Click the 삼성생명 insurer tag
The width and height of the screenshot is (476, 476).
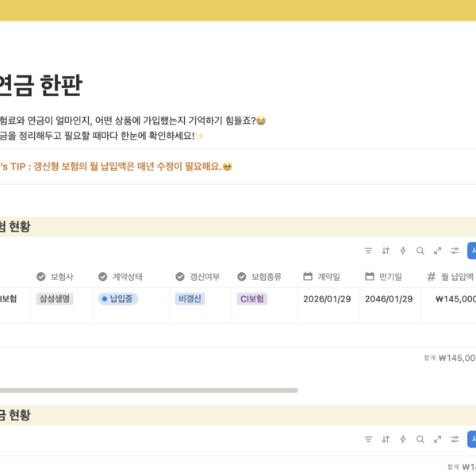(x=55, y=299)
